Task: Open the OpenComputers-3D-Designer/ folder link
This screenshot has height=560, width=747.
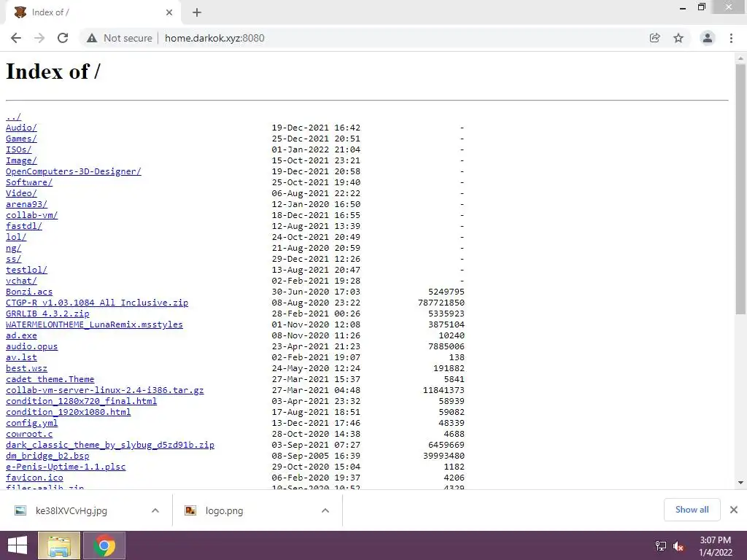Action: pos(74,171)
